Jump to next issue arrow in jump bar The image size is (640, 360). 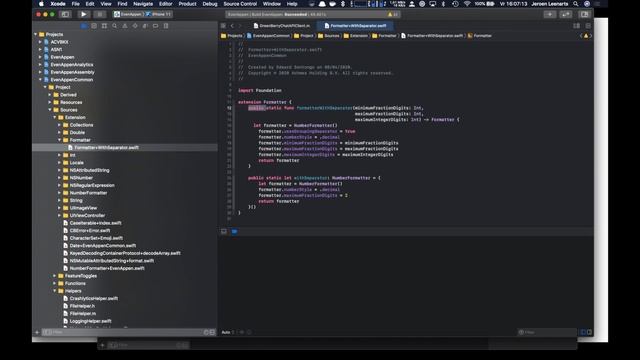pyautogui.click(x=591, y=36)
